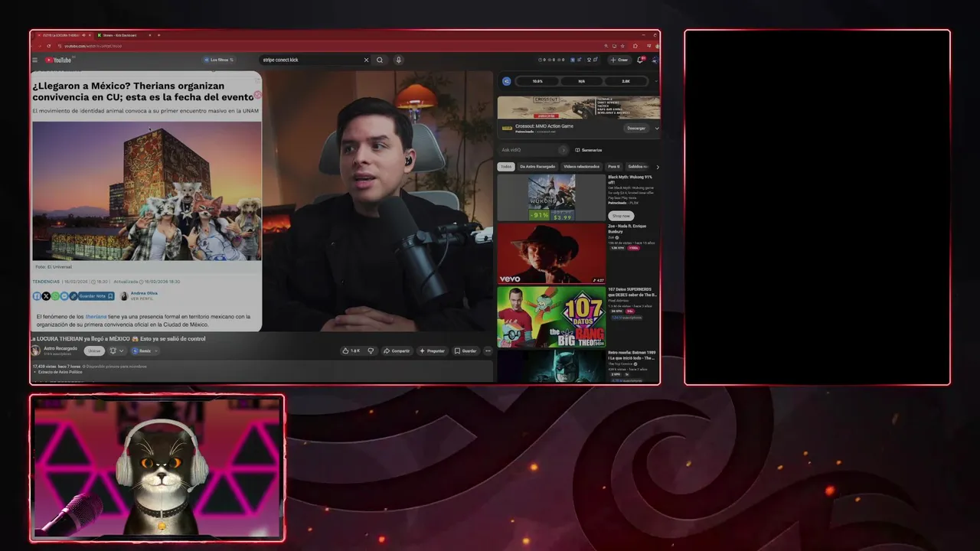This screenshot has width=980, height=551.
Task: Click the Preguntar button
Action: 432,350
